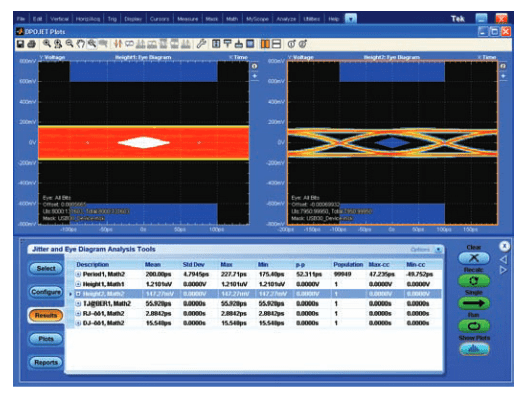
Task: Expand the DJ-δδ1, Math2 row
Action: (78, 323)
